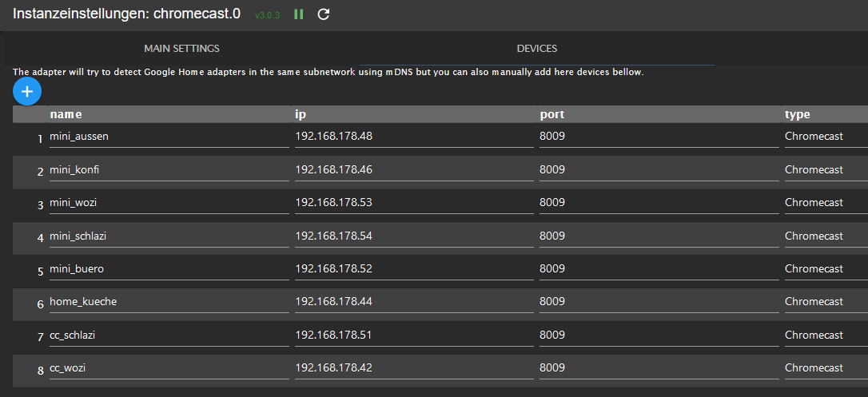Open type dropdown for mini_wozi row
The height and width of the screenshot is (397, 868).
pyautogui.click(x=826, y=203)
